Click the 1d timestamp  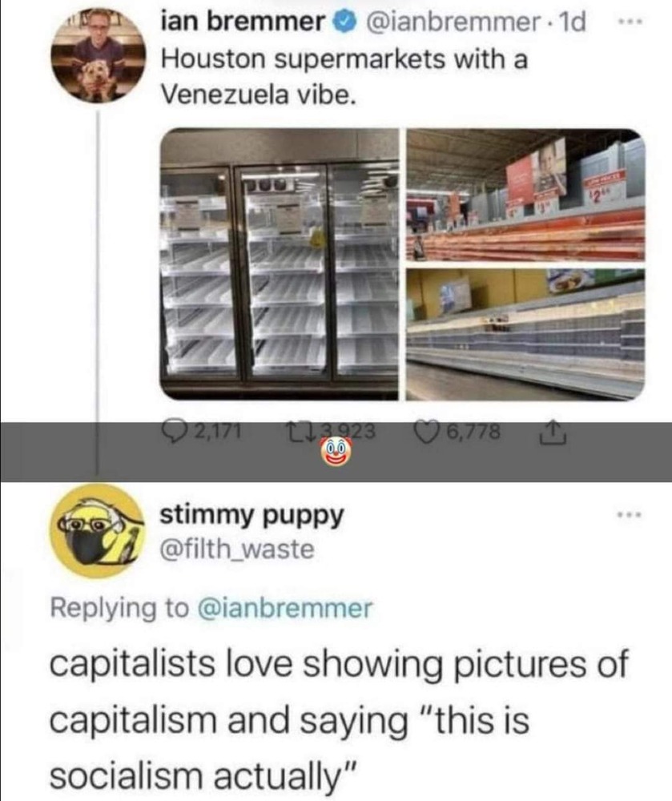pyautogui.click(x=573, y=22)
